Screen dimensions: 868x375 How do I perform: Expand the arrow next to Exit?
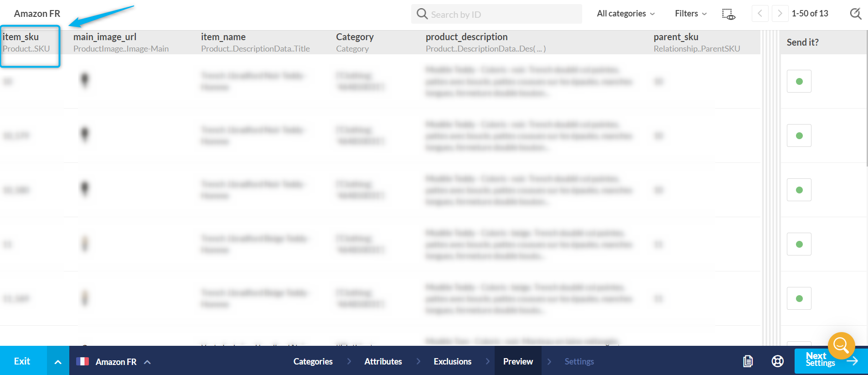[58, 362]
